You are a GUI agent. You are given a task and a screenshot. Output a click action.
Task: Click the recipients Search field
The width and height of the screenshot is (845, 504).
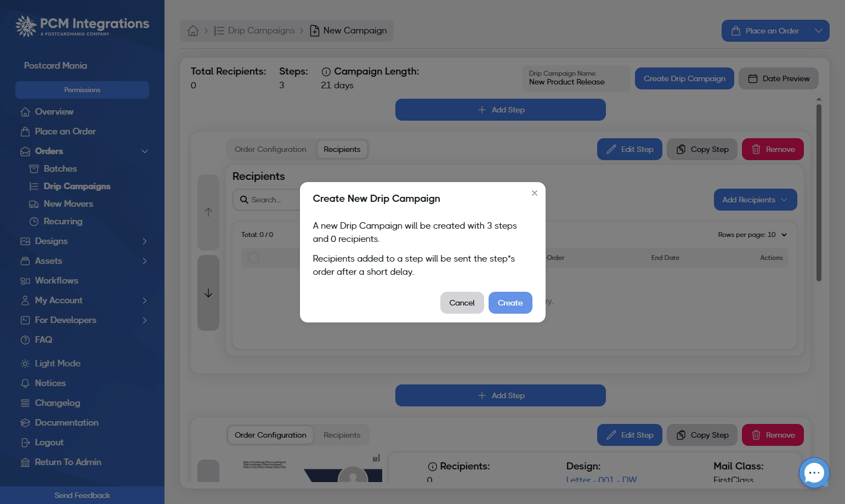point(266,200)
